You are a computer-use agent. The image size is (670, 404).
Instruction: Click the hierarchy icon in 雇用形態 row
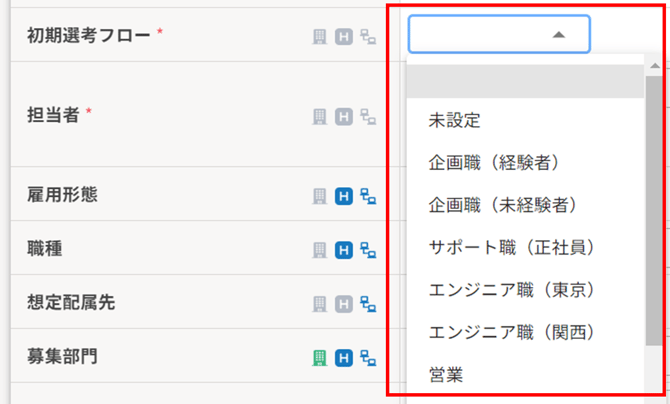(x=368, y=195)
